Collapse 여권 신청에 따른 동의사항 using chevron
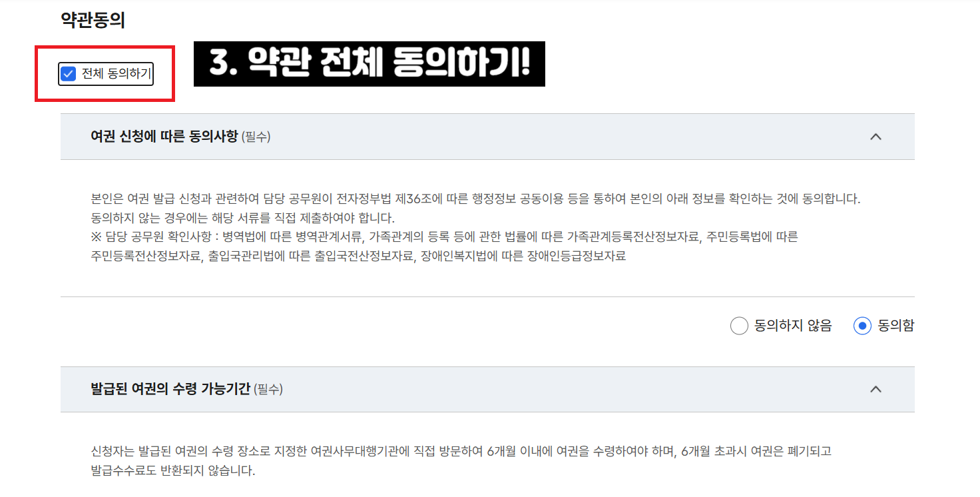 pyautogui.click(x=875, y=137)
